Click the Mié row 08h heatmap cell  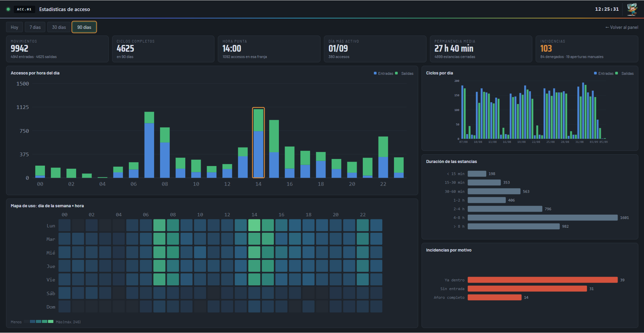pos(173,252)
